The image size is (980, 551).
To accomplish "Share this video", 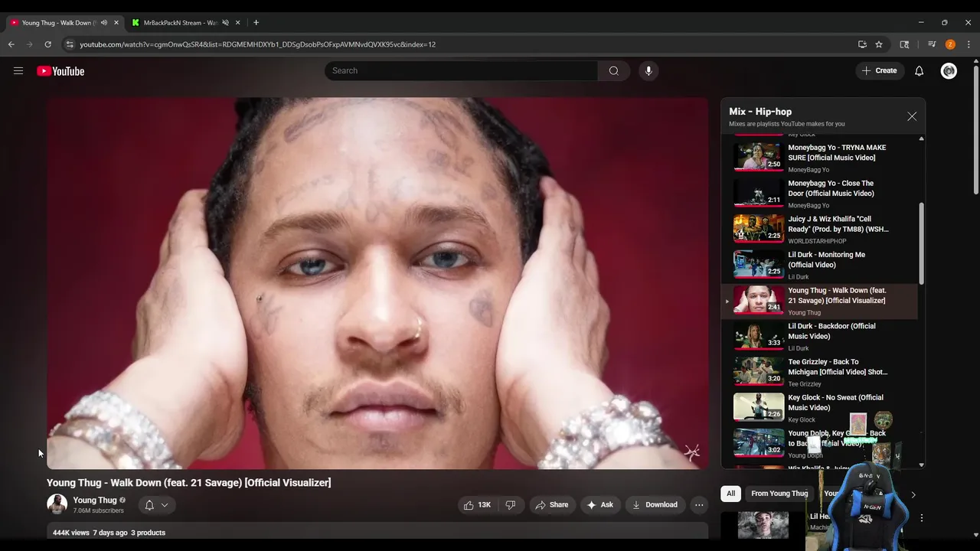I will pos(552,505).
